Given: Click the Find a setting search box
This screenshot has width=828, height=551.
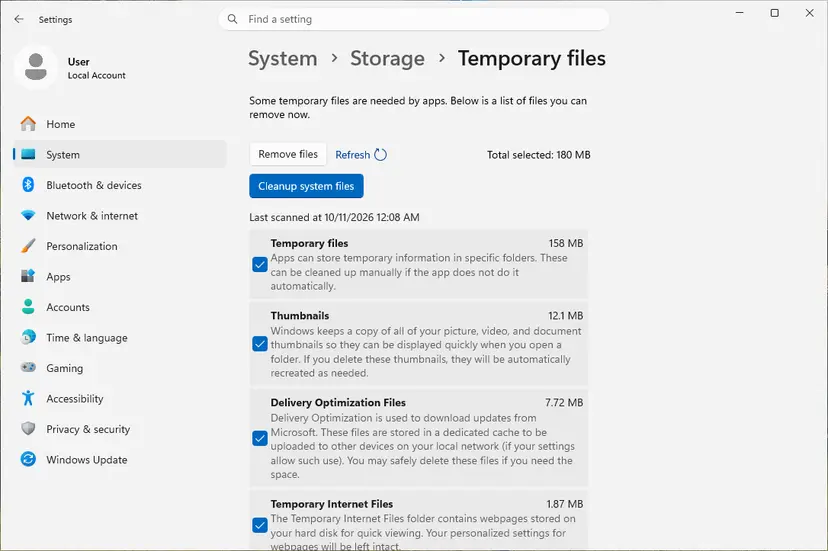Looking at the screenshot, I should [x=413, y=19].
